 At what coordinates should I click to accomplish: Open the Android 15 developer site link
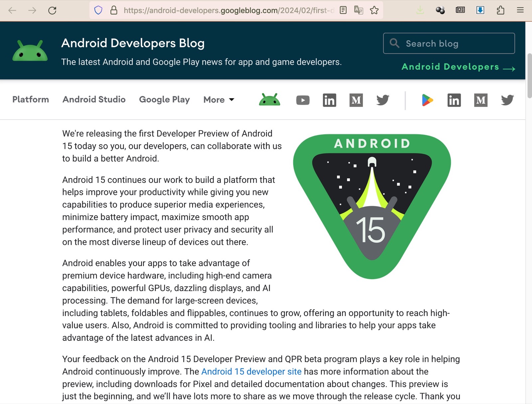pos(251,371)
